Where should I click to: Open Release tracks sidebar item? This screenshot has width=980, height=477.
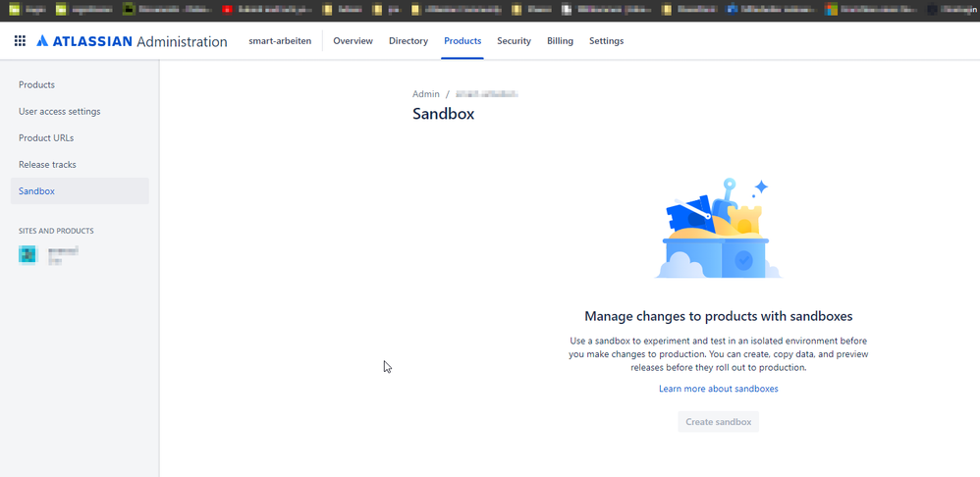(80, 165)
